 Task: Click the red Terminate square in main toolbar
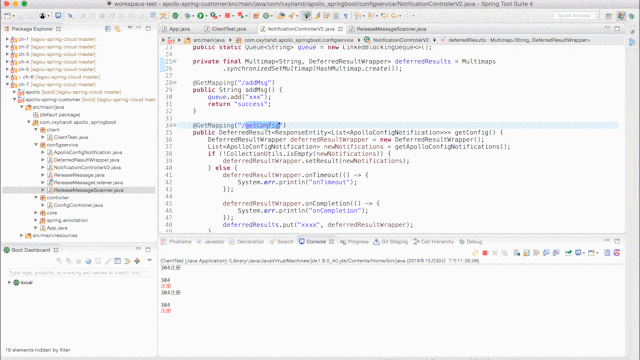(227, 16)
